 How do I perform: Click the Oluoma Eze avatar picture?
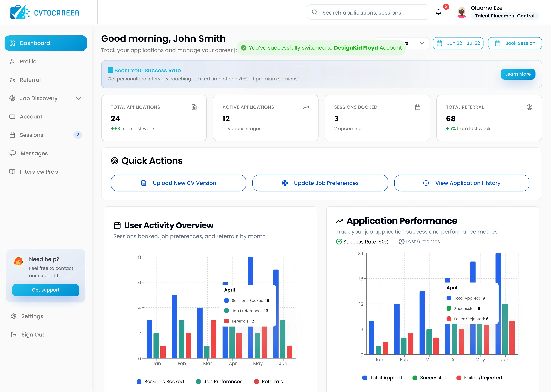pos(461,12)
